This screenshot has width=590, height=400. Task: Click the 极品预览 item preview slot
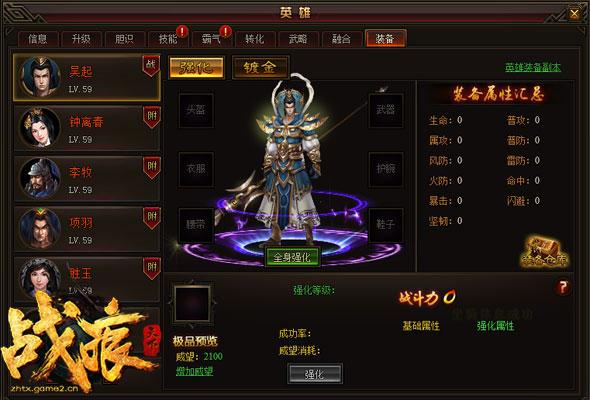click(192, 303)
